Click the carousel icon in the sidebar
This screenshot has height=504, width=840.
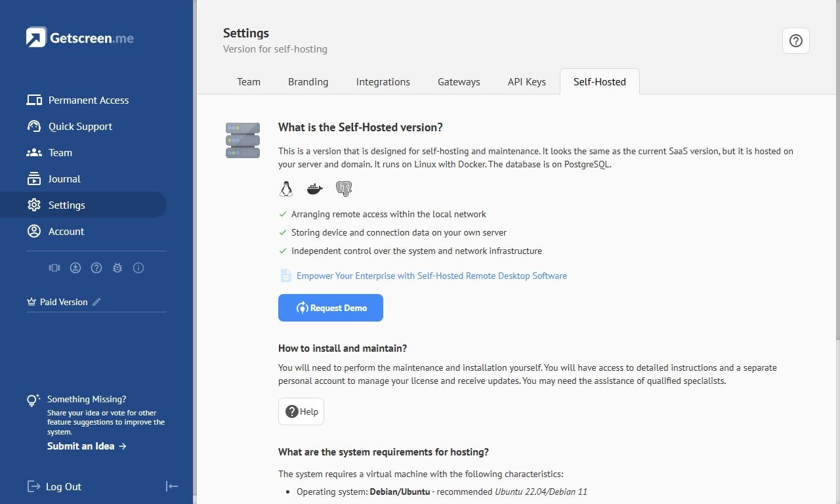pyautogui.click(x=54, y=268)
